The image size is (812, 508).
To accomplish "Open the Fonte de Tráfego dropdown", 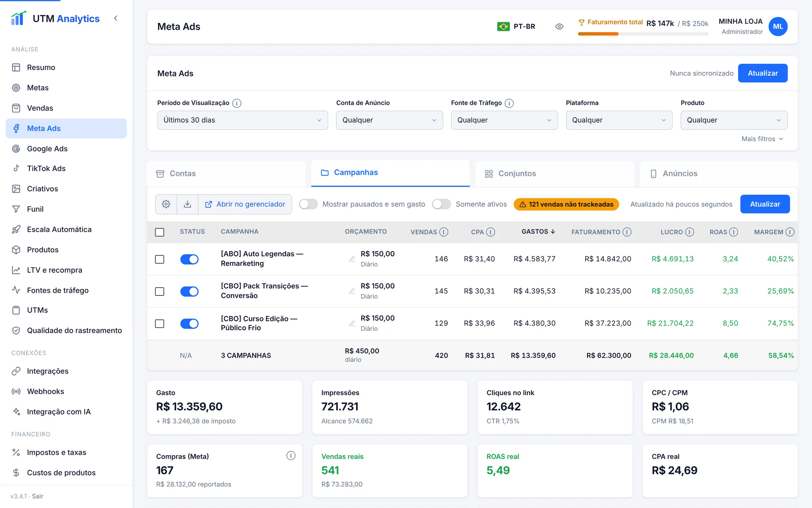I will coord(504,120).
